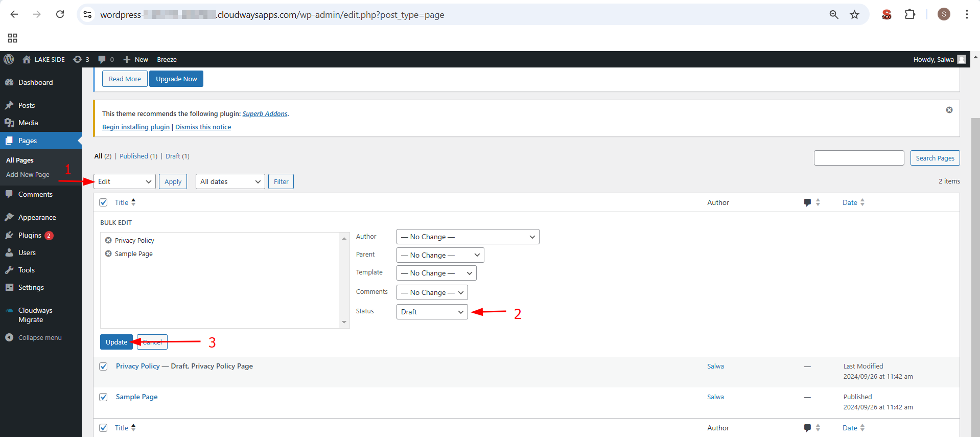The height and width of the screenshot is (437, 980).
Task: Open the SEO extension icon
Action: tap(886, 15)
